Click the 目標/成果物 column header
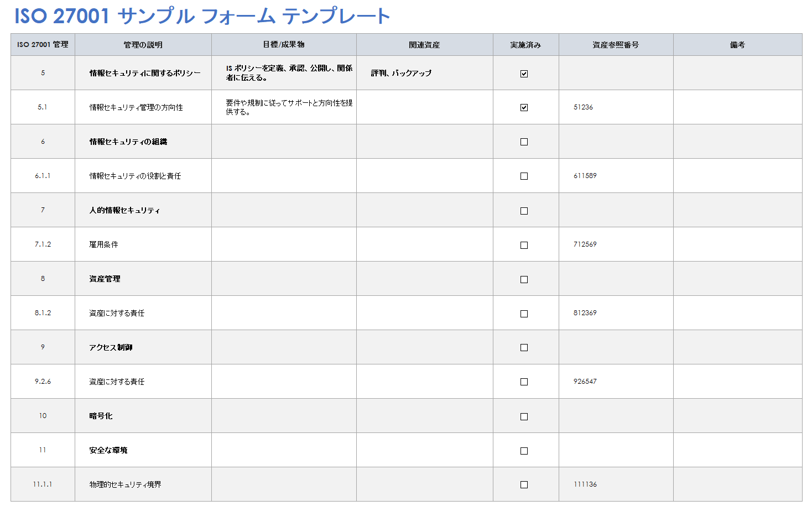Screen dimensions: 812x506 click(284, 45)
